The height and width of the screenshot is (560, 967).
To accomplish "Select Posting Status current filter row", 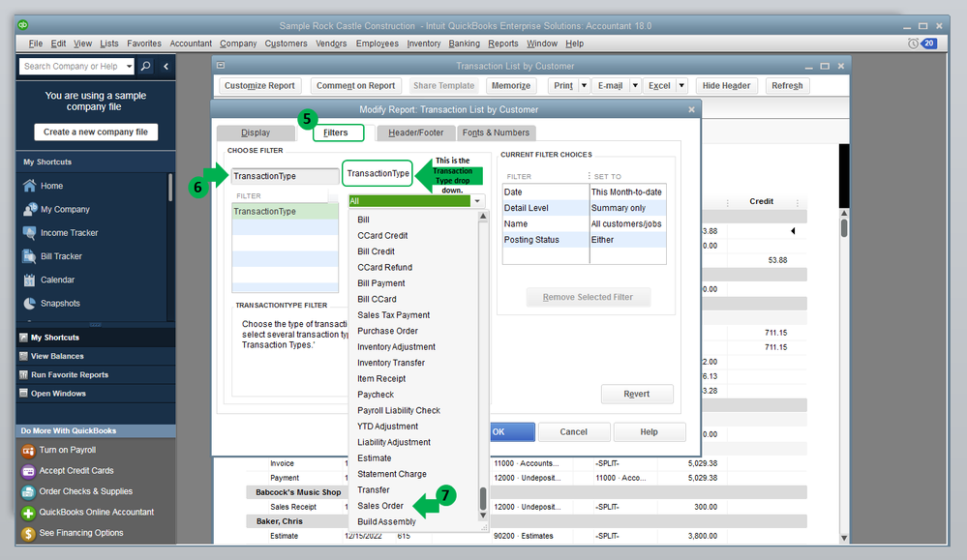I will 584,240.
